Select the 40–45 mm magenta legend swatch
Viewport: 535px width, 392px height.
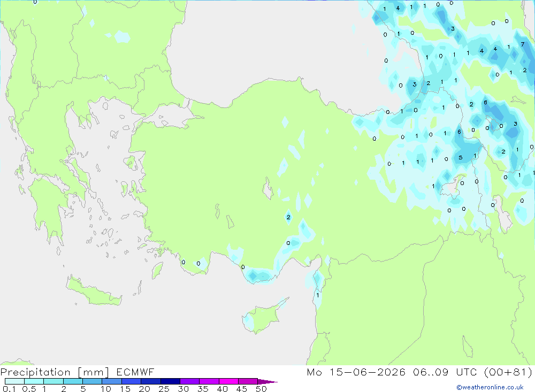[228, 381]
